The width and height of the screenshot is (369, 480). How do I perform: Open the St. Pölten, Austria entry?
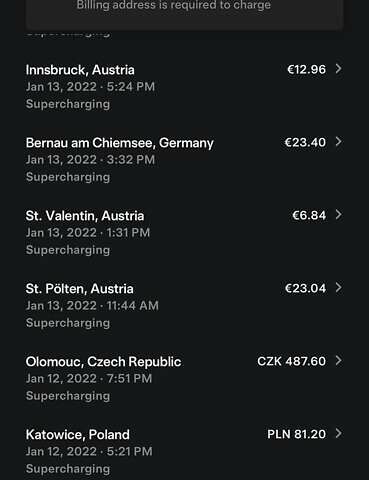coord(184,305)
